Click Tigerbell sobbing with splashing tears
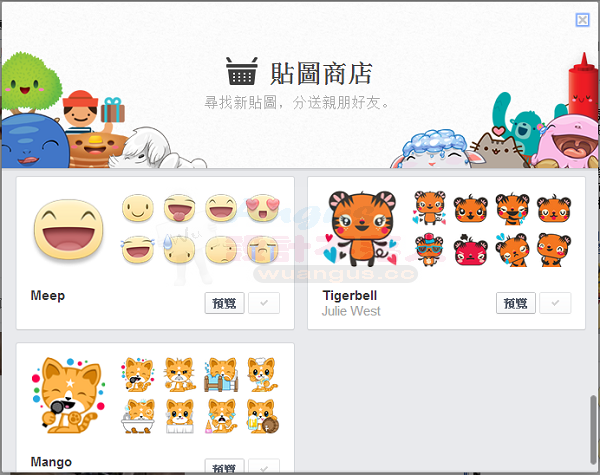This screenshot has width=600, height=475. tap(512, 250)
